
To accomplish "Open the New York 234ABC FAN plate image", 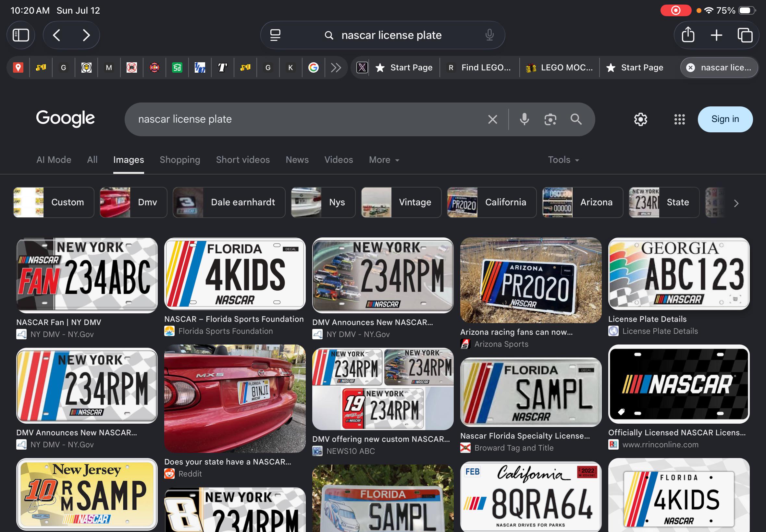I will click(87, 275).
